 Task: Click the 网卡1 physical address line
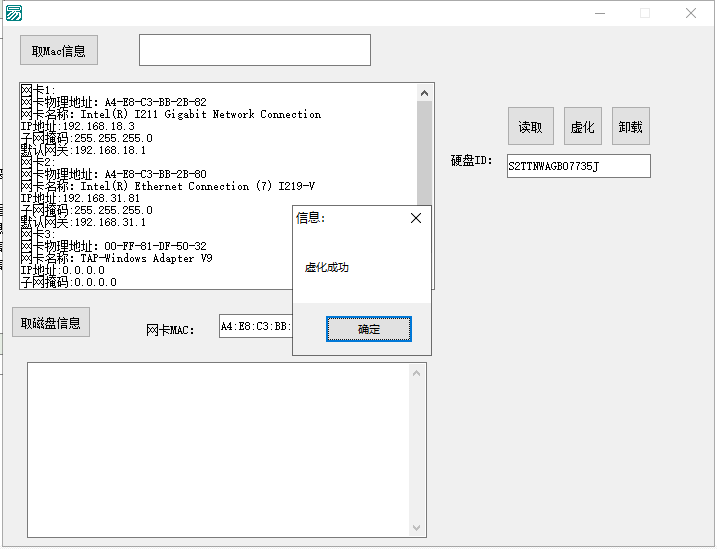(113, 102)
